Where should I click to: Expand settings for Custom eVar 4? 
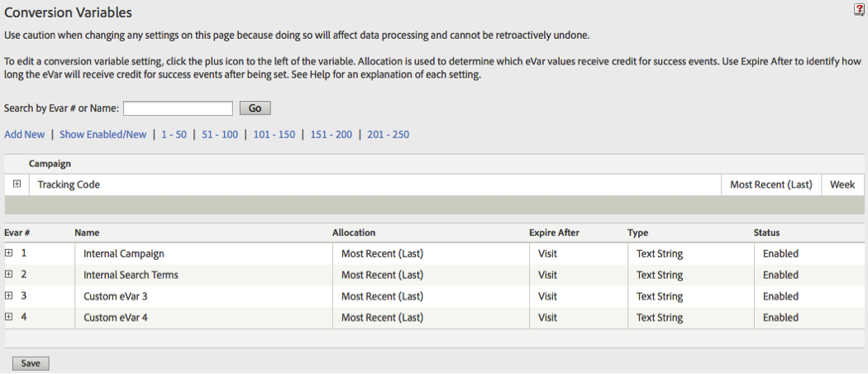coord(8,317)
